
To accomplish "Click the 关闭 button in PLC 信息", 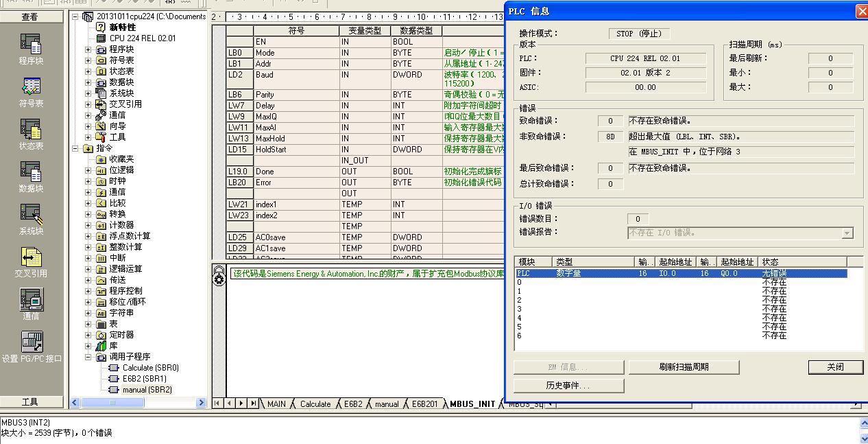I will click(835, 367).
